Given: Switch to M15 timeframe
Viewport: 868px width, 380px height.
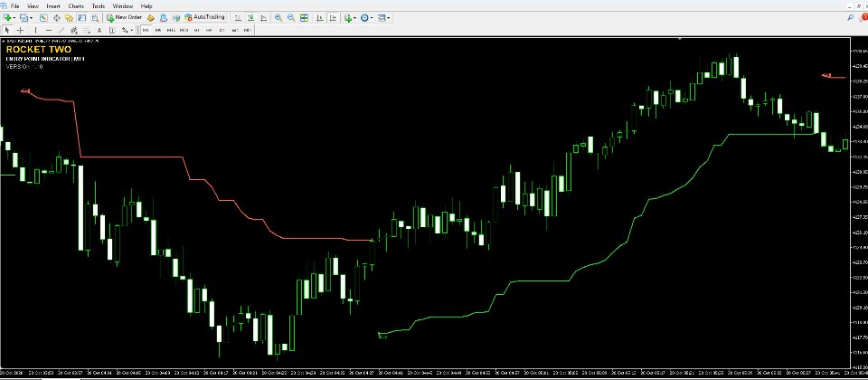Looking at the screenshot, I should point(171,30).
